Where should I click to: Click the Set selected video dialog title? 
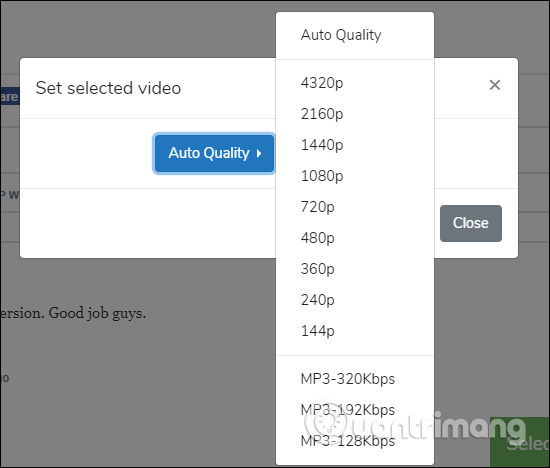click(108, 88)
